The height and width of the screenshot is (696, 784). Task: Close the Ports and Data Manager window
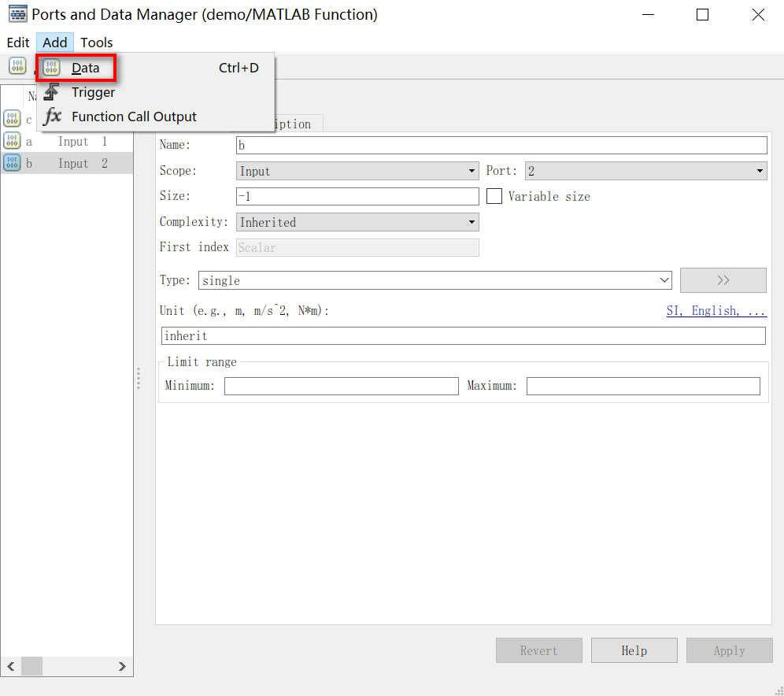pos(758,14)
